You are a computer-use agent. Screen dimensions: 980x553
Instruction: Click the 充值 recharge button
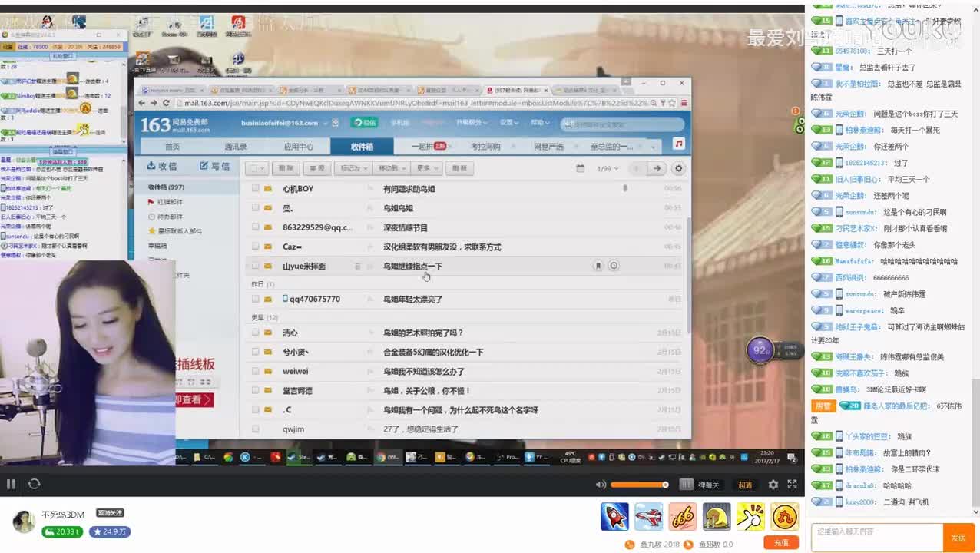(x=781, y=543)
